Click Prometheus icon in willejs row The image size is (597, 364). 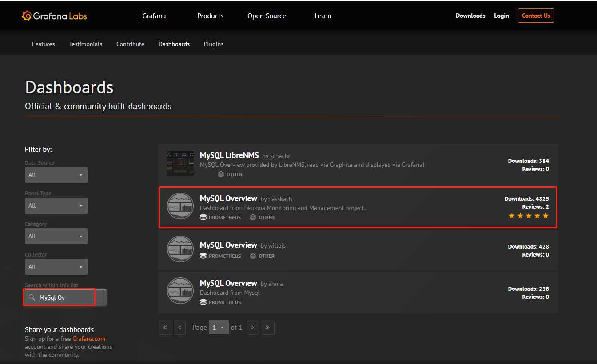click(x=203, y=256)
